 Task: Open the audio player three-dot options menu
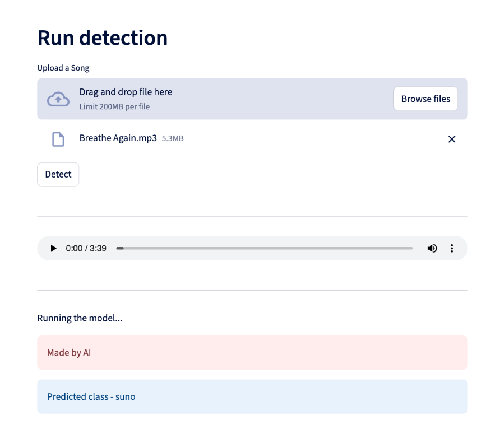point(452,248)
